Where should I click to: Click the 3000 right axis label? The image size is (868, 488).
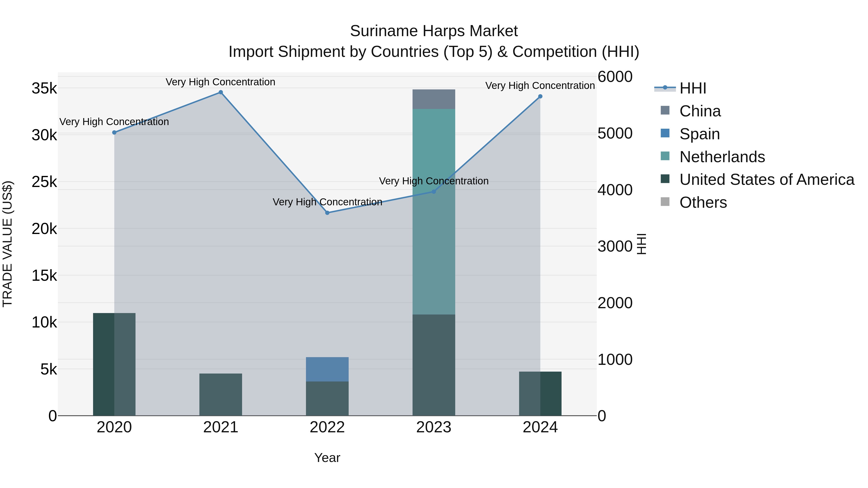pyautogui.click(x=615, y=247)
